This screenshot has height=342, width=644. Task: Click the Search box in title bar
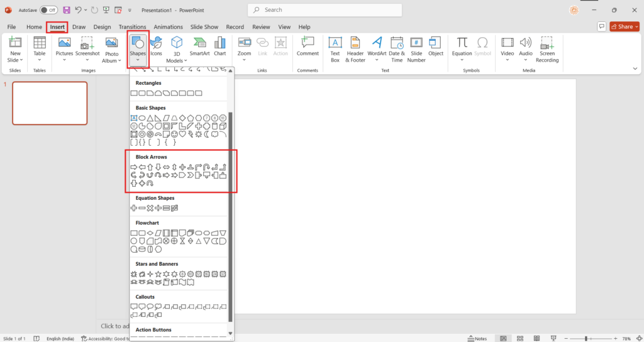(324, 10)
